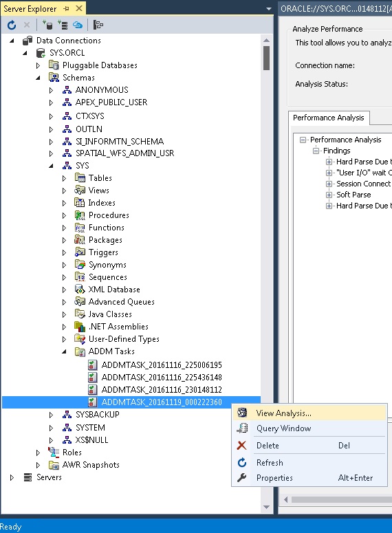The width and height of the screenshot is (392, 533).
Task: Select the SYSTEM schema
Action: [x=90, y=427]
